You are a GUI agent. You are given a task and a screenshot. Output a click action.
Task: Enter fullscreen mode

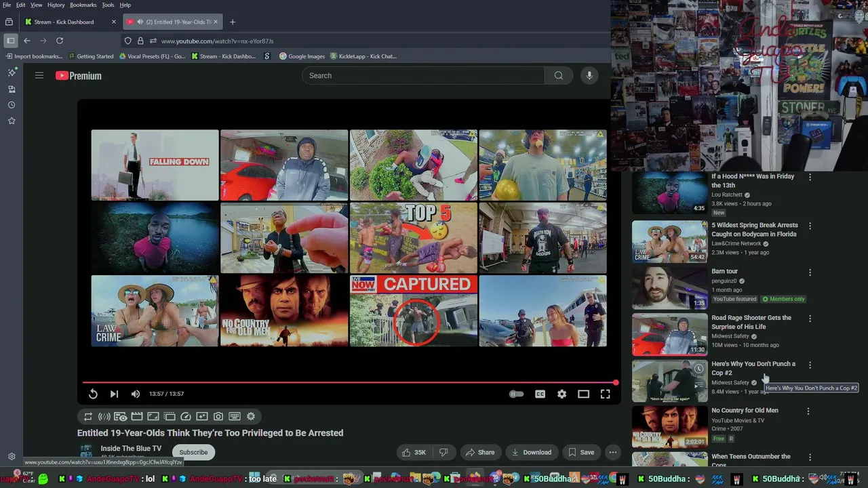pyautogui.click(x=606, y=394)
